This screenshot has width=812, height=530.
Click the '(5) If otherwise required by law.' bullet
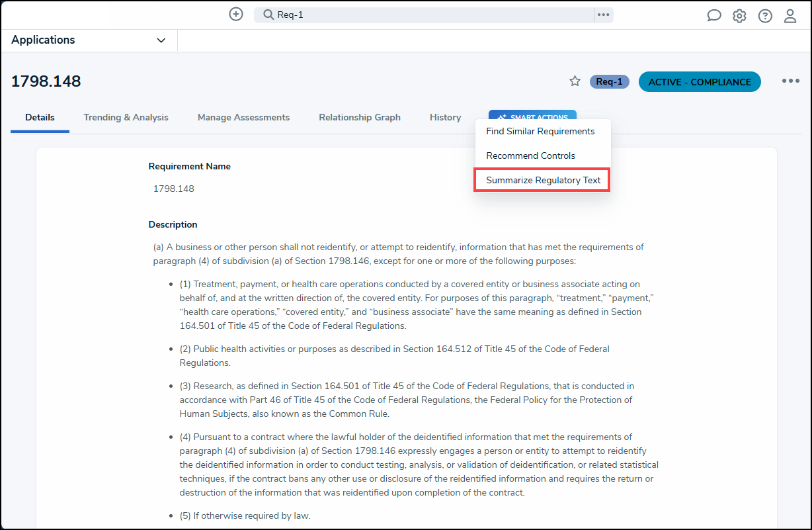coord(245,516)
